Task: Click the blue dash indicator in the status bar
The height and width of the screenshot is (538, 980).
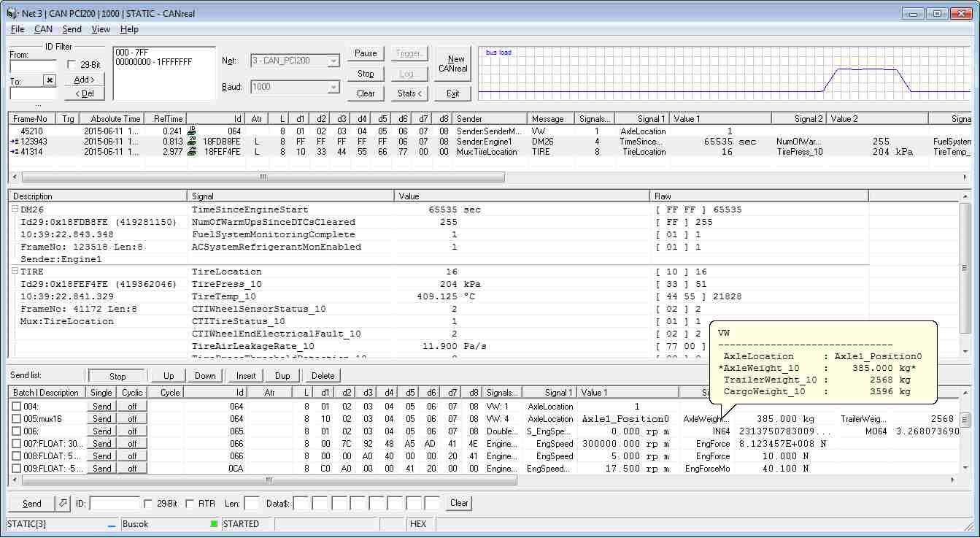Action: 112,526
